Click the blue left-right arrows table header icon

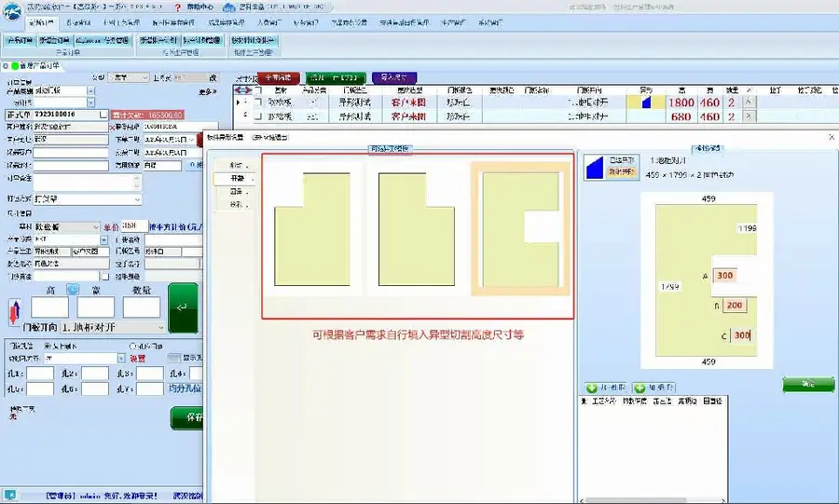tap(242, 90)
